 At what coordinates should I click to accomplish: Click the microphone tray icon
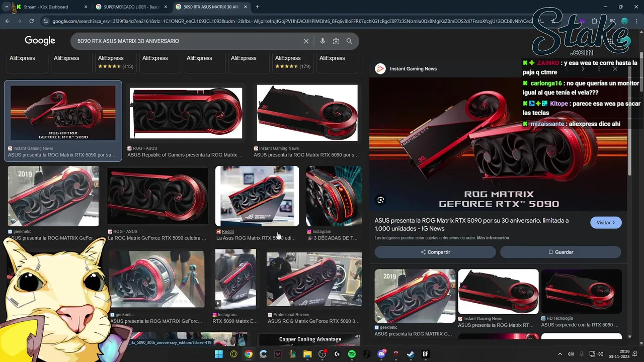(581, 354)
